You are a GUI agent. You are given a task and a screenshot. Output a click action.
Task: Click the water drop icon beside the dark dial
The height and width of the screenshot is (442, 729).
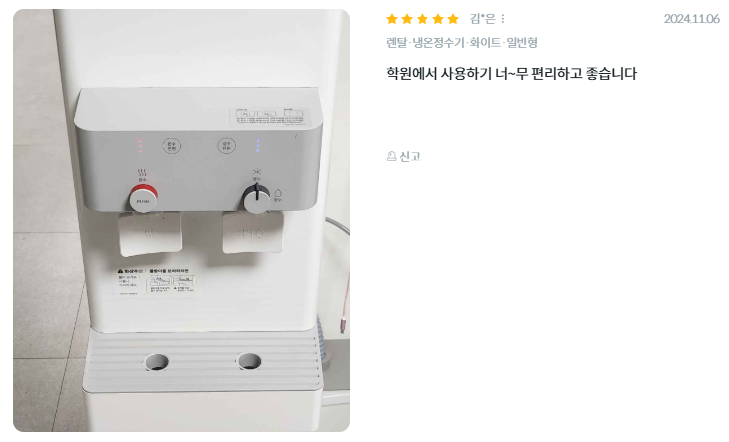[x=278, y=195]
